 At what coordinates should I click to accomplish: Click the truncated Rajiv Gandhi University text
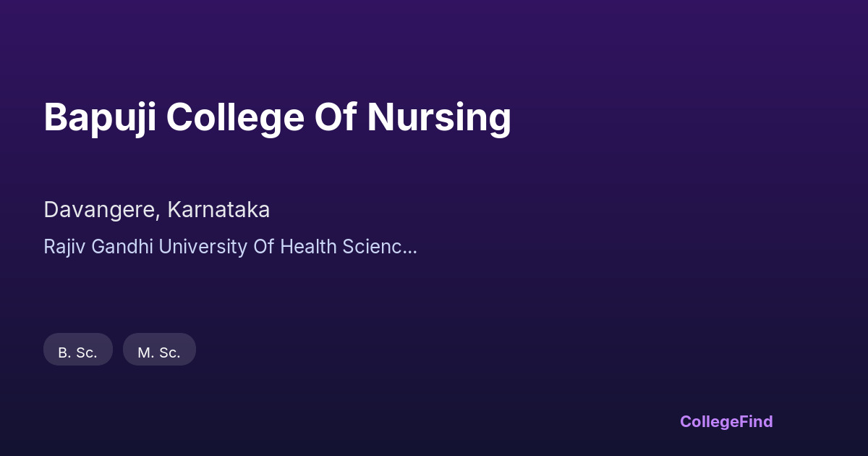coord(230,247)
